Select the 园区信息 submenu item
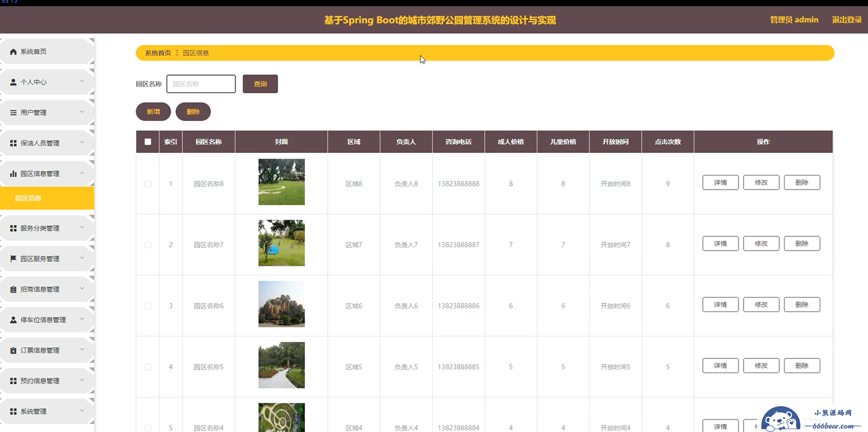The height and width of the screenshot is (432, 868). (47, 198)
